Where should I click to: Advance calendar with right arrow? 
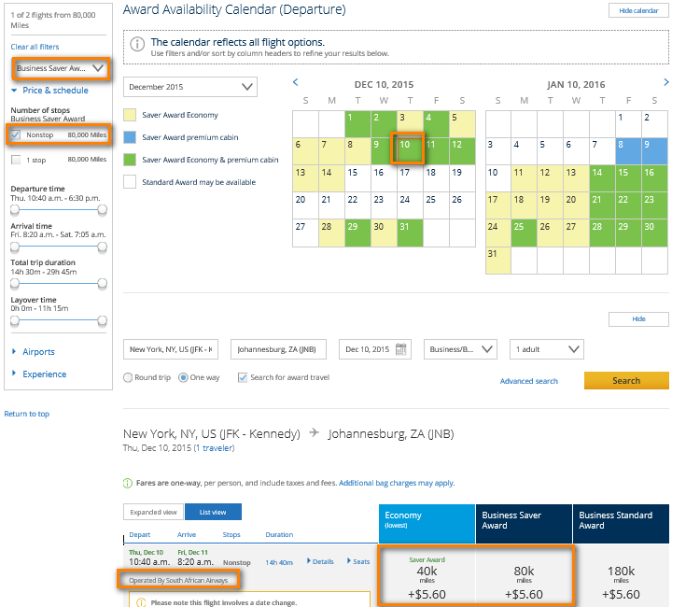(665, 83)
